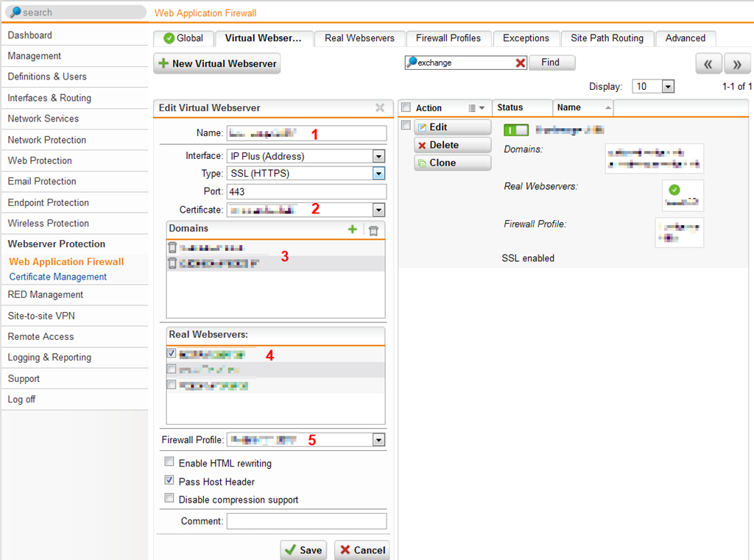Image resolution: width=754 pixels, height=560 pixels.
Task: Enable HTML rewriting checkbox
Action: point(171,463)
